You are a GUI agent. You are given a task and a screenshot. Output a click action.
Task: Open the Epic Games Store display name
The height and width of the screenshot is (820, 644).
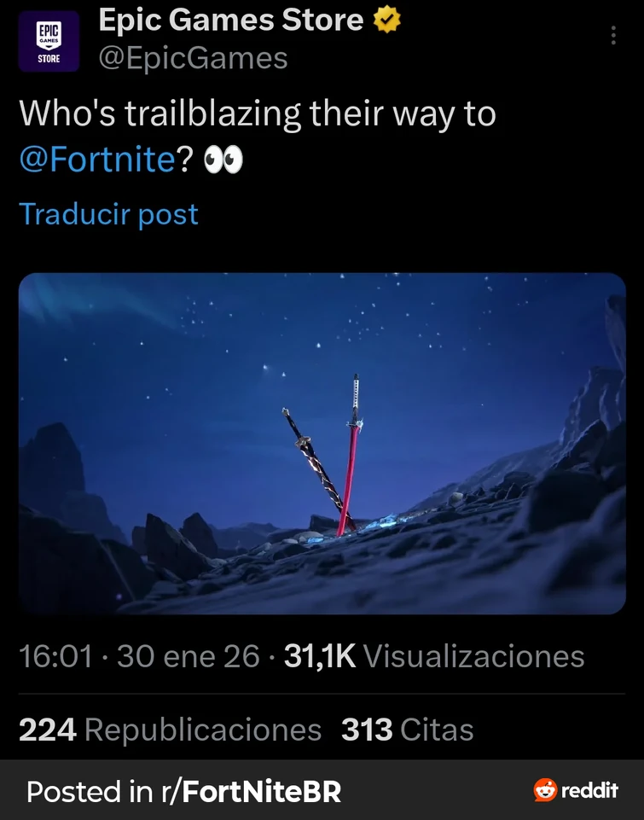231,20
